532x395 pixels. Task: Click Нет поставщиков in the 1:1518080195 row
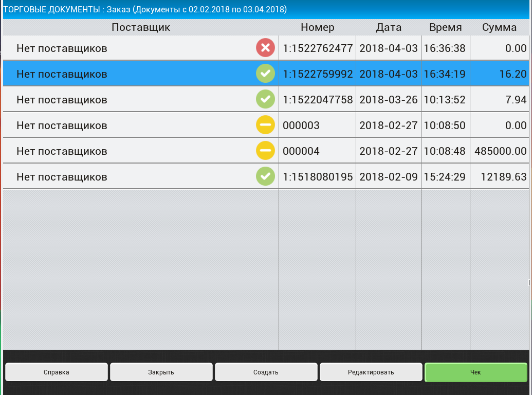62,177
